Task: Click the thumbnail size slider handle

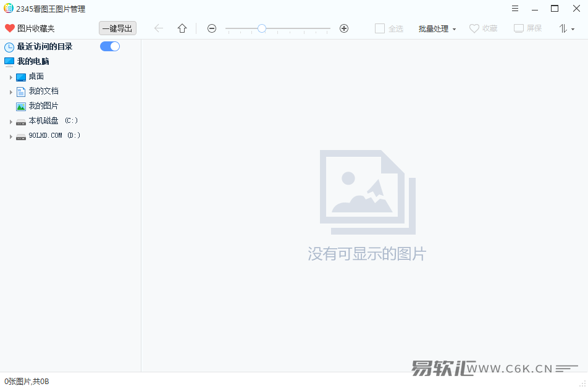Action: tap(262, 28)
